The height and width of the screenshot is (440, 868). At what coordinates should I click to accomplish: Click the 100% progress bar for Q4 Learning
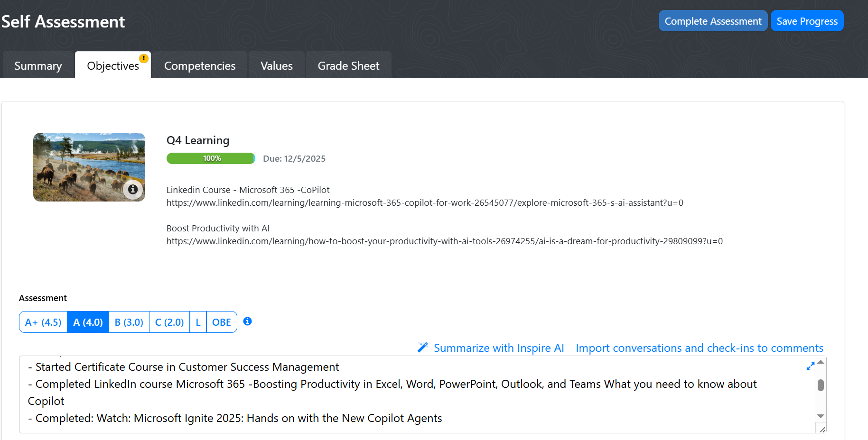point(211,158)
